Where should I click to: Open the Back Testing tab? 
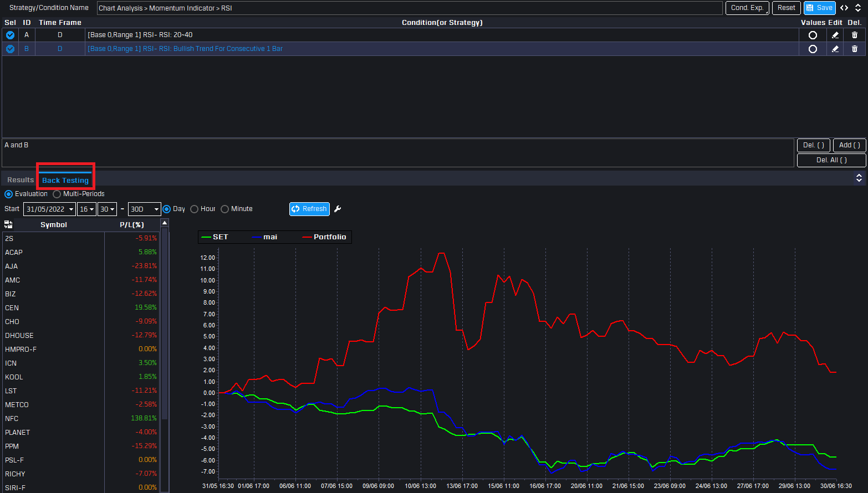(x=65, y=180)
